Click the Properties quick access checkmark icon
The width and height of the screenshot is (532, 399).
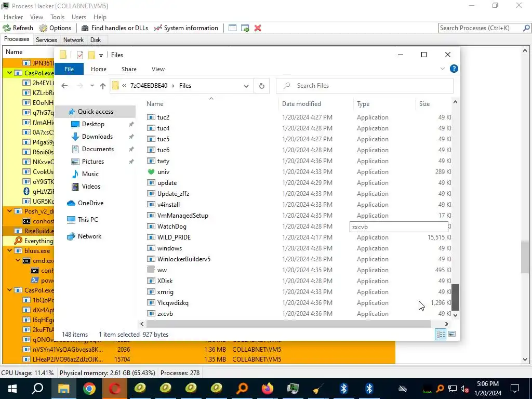pyautogui.click(x=80, y=55)
